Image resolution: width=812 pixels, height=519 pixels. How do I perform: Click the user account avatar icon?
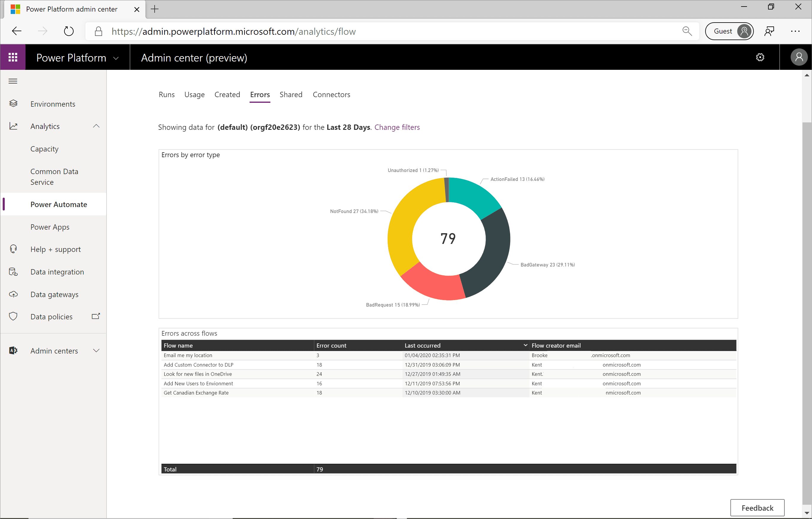[799, 57]
